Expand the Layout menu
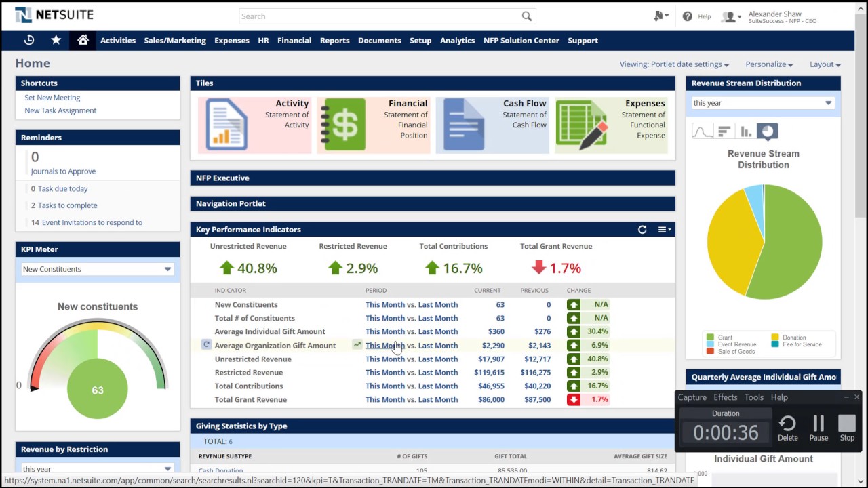868x488 pixels. coord(825,64)
